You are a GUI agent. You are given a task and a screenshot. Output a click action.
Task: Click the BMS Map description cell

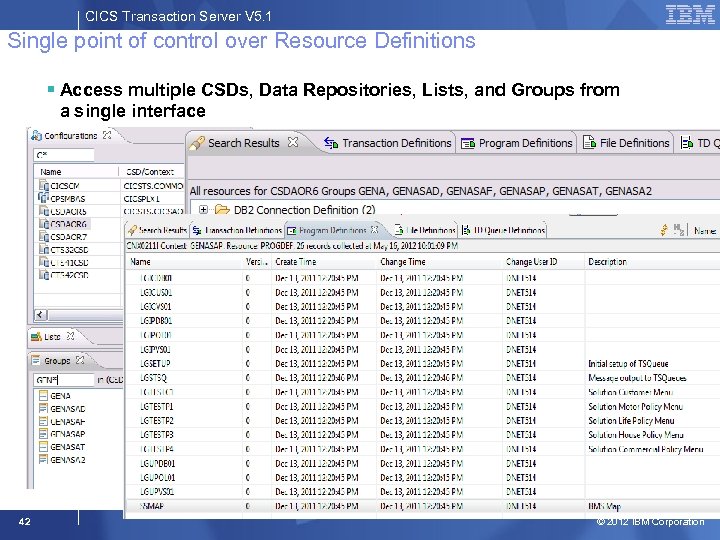coord(604,506)
